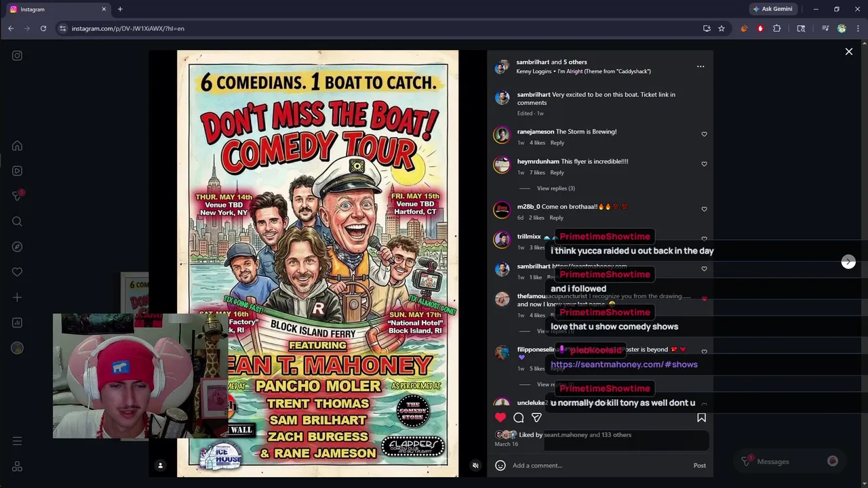The width and height of the screenshot is (868, 488).
Task: Open the Meta apps grid icon
Action: (x=17, y=466)
